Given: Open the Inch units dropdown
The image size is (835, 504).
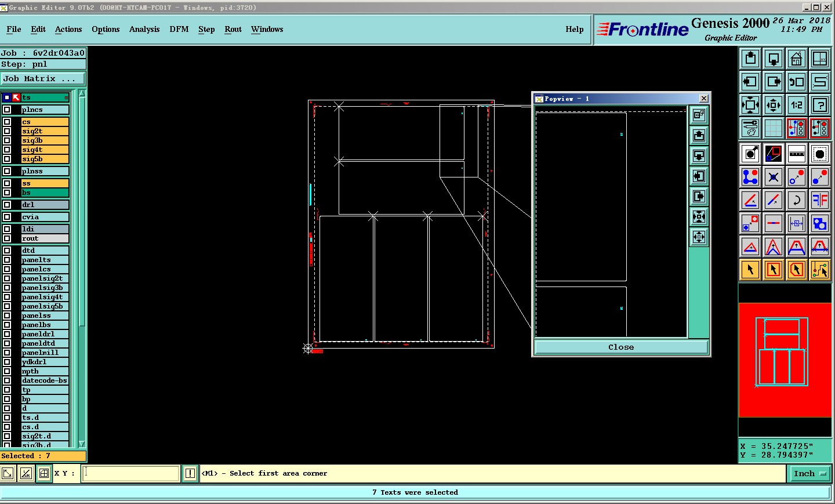Looking at the screenshot, I should click(x=809, y=474).
